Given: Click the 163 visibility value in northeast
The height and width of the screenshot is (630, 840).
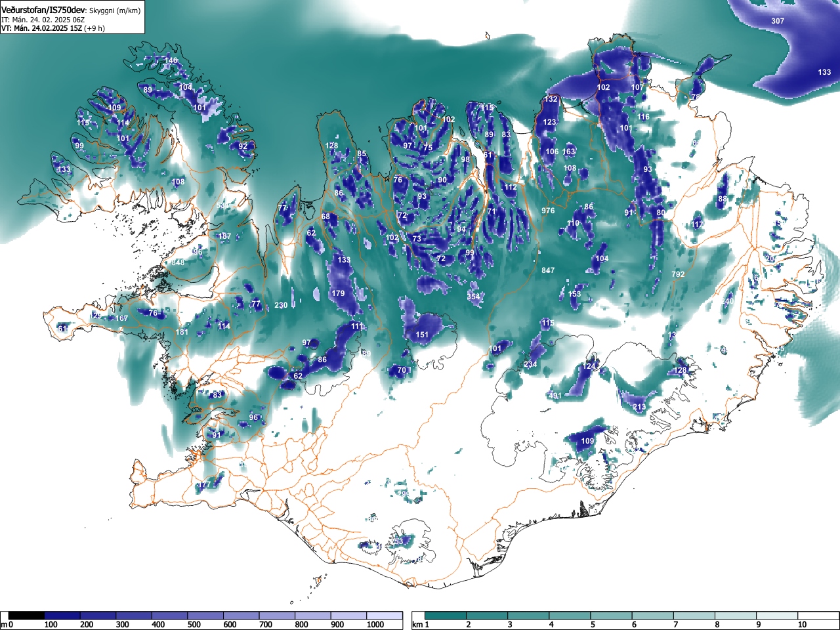Looking at the screenshot, I should point(568,152).
